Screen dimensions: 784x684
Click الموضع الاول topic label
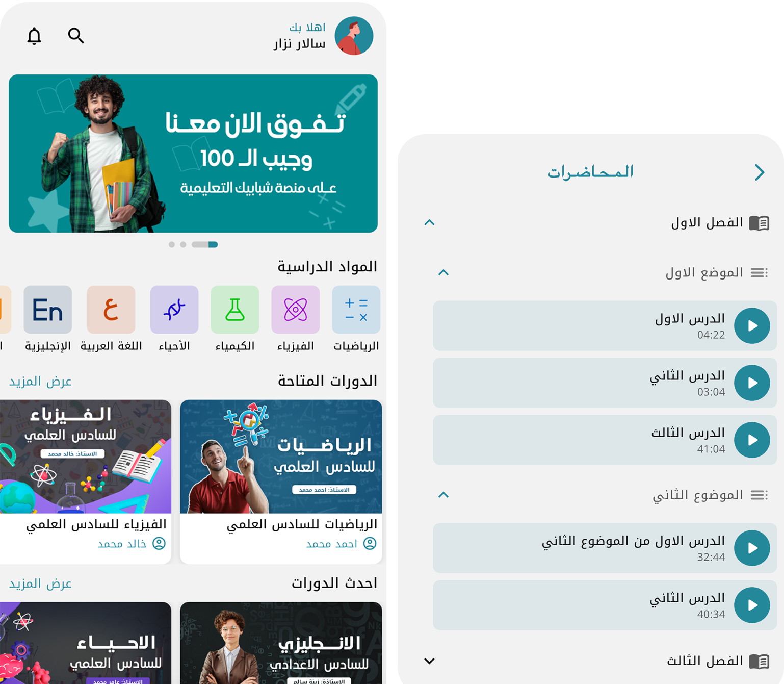(704, 273)
